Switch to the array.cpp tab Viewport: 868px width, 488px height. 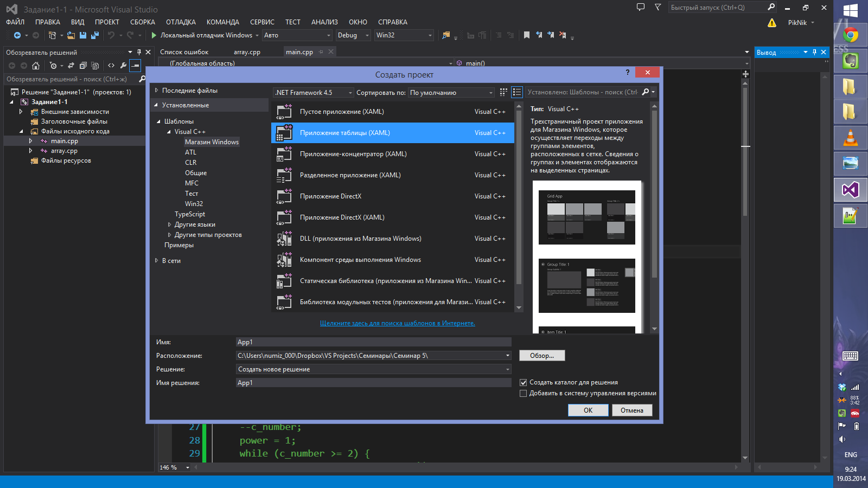pyautogui.click(x=247, y=52)
